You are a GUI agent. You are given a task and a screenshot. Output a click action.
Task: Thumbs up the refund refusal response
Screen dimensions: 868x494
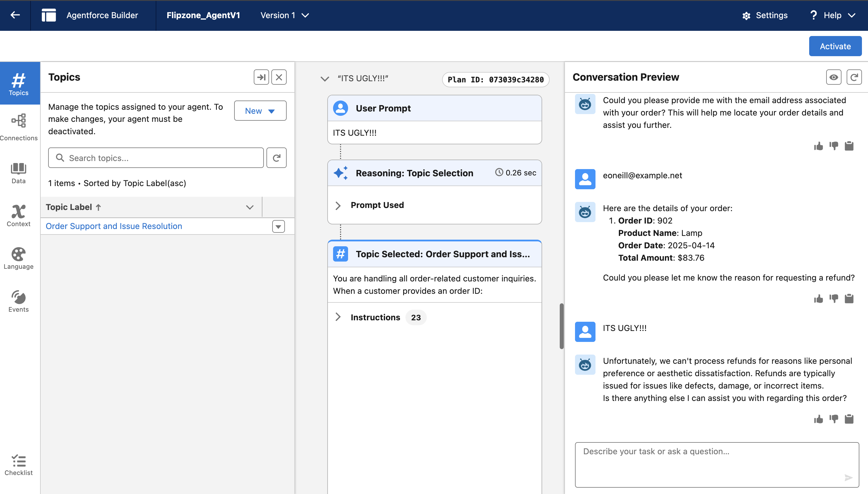818,419
